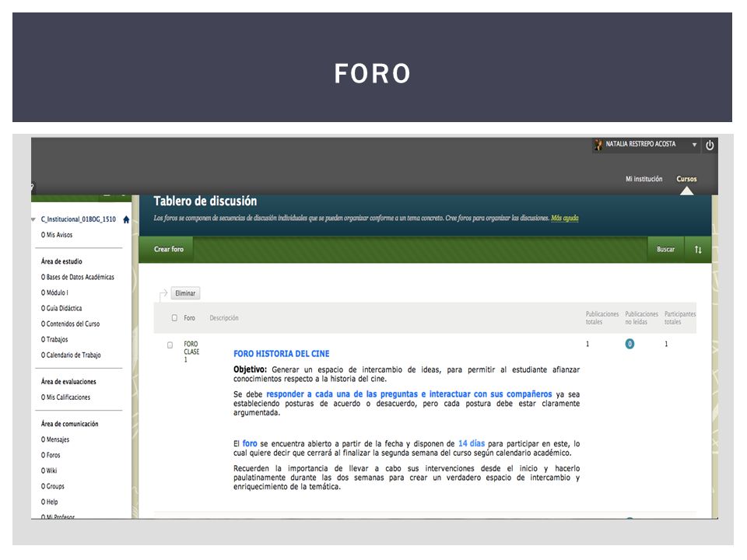This screenshot has width=747, height=560.
Task: Click the Eliminar button
Action: tap(185, 293)
